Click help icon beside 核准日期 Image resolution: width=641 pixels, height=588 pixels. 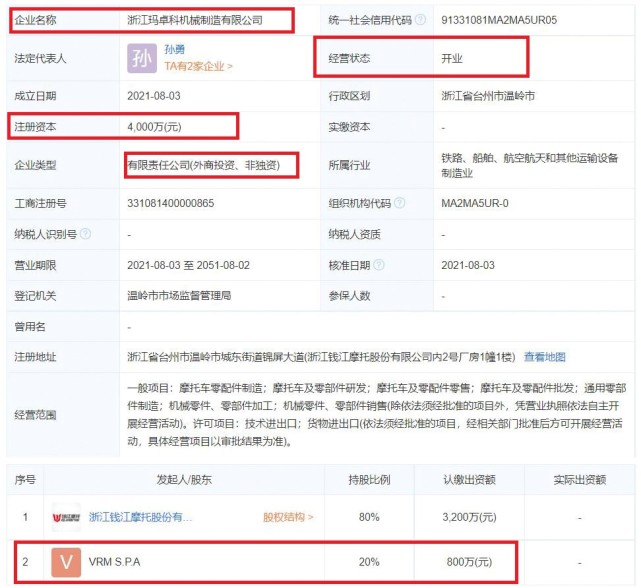pyautogui.click(x=379, y=265)
